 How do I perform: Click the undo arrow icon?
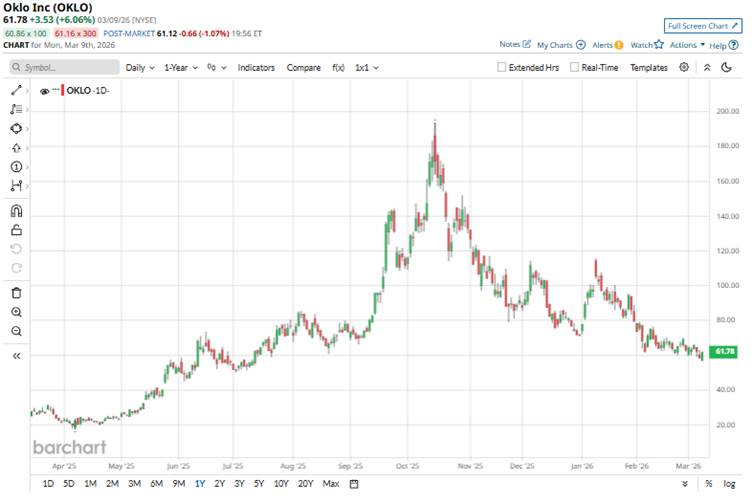tap(16, 249)
